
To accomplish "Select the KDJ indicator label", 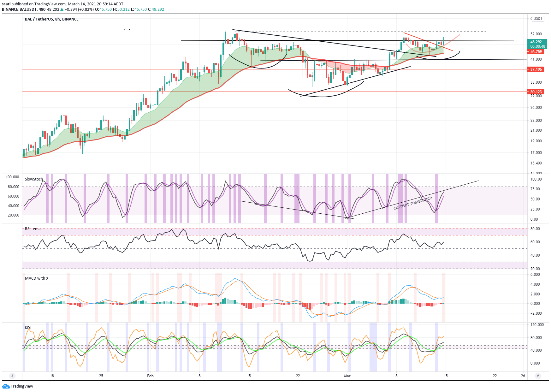I will coord(28,328).
